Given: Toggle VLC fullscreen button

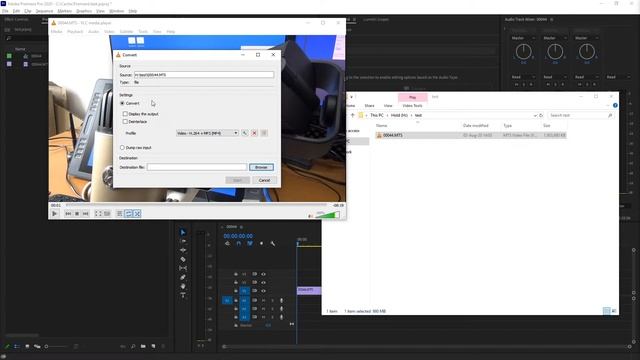Looking at the screenshot, I should coord(98,213).
